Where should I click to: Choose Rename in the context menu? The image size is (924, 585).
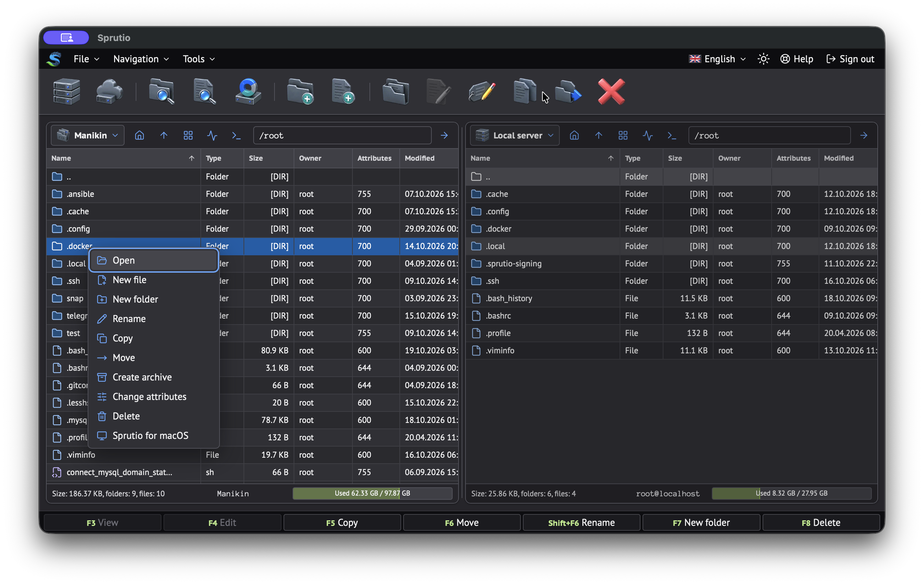[x=154, y=319]
